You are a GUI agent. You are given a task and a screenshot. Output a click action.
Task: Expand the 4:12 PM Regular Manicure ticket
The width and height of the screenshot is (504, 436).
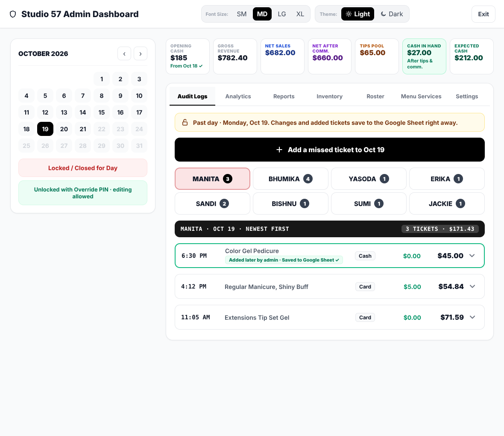[472, 286]
